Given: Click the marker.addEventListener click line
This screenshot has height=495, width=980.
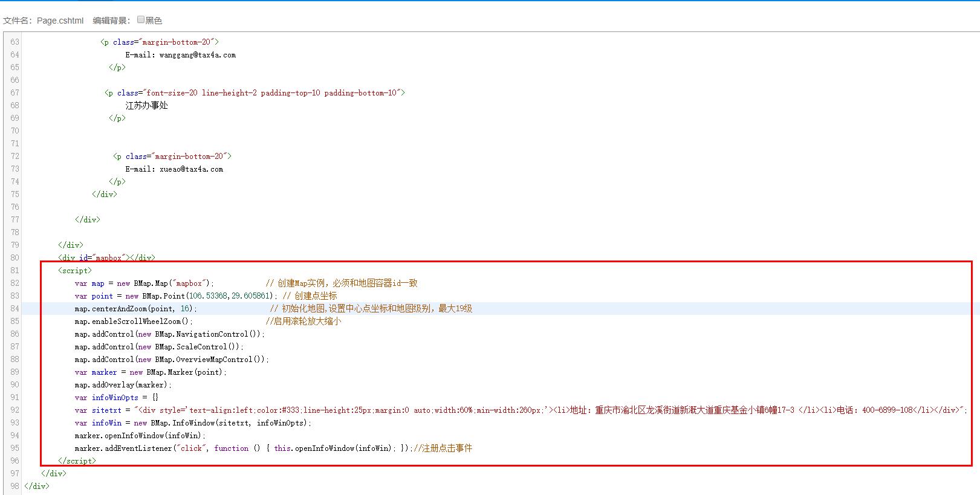Looking at the screenshot, I should coord(244,448).
